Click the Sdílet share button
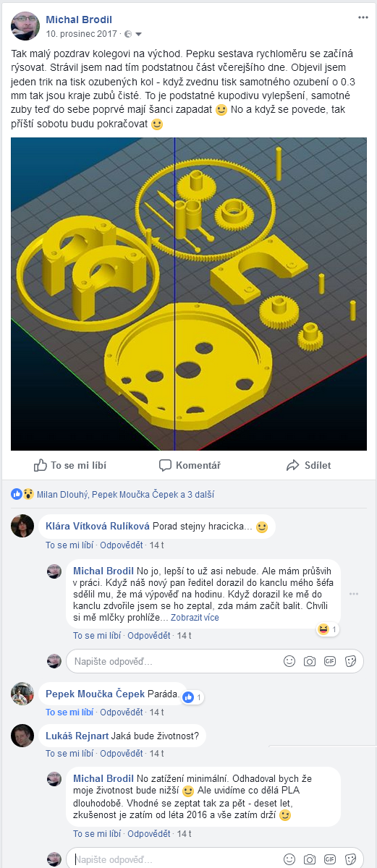Image resolution: width=377 pixels, height=868 pixels. (x=309, y=465)
